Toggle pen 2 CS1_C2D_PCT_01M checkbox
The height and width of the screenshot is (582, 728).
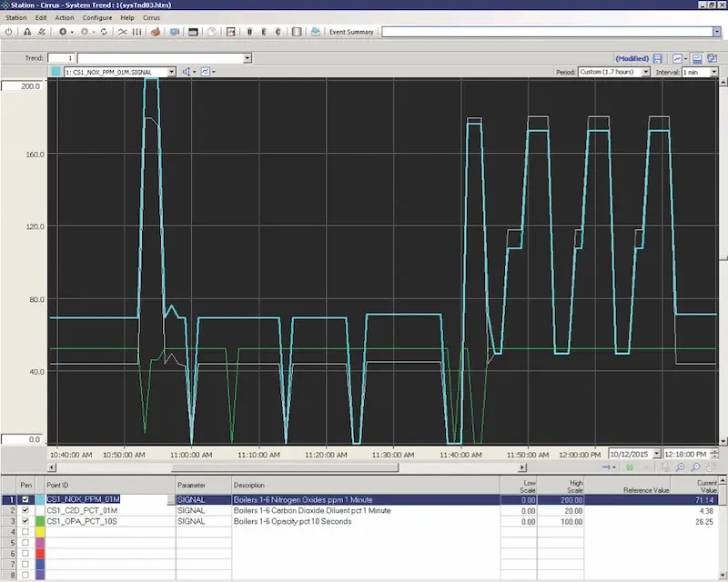[25, 510]
